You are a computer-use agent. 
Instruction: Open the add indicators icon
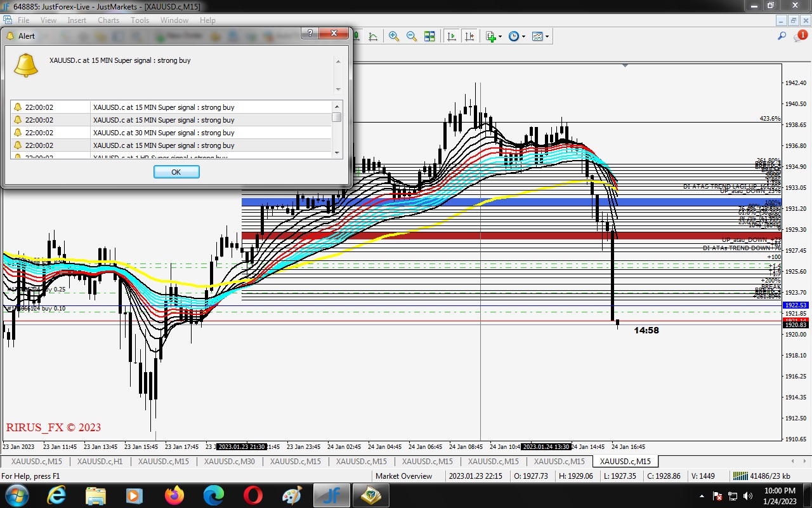(490, 37)
